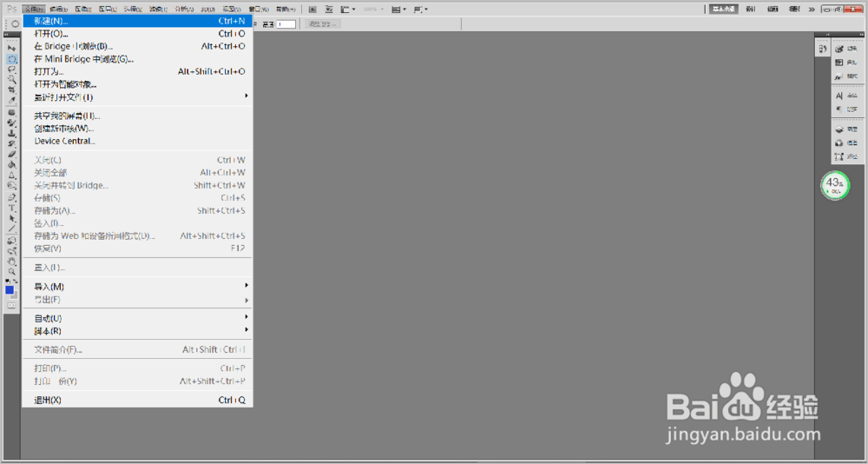Open the 窗口(W) menu in menu bar

tap(259, 10)
